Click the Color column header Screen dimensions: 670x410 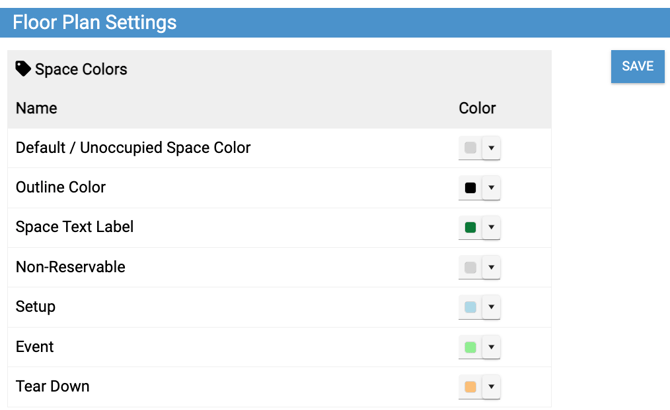[477, 108]
